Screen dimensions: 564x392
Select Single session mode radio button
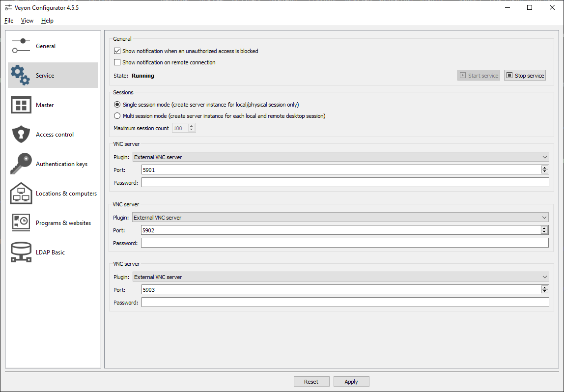(x=117, y=105)
